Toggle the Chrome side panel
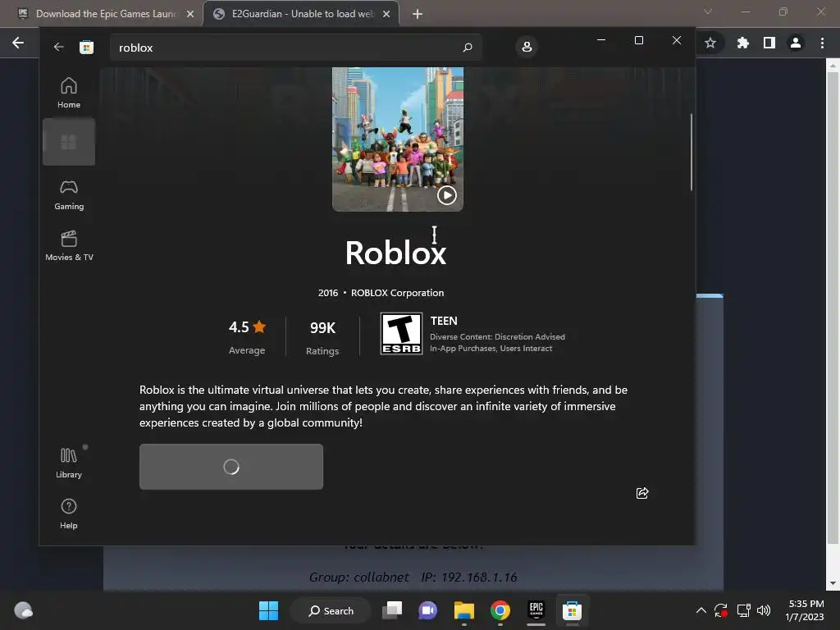Image resolution: width=840 pixels, height=630 pixels. point(769,43)
